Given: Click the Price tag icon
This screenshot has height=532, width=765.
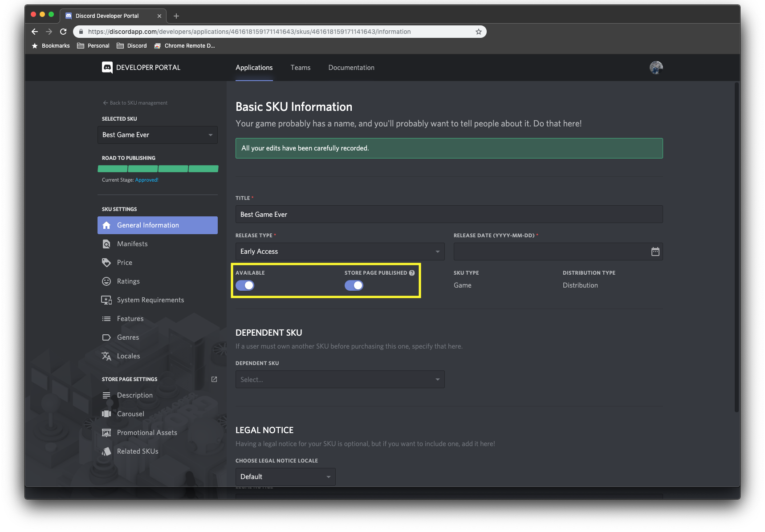Looking at the screenshot, I should pos(106,263).
